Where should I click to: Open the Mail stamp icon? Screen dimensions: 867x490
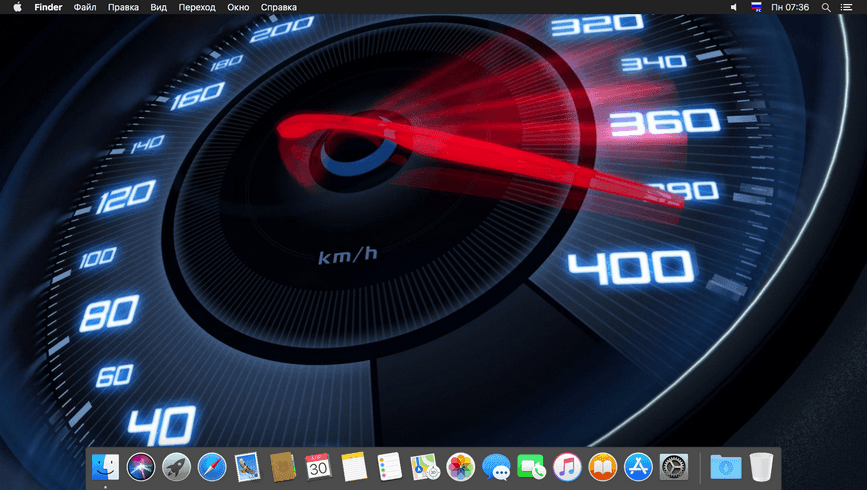click(247, 467)
